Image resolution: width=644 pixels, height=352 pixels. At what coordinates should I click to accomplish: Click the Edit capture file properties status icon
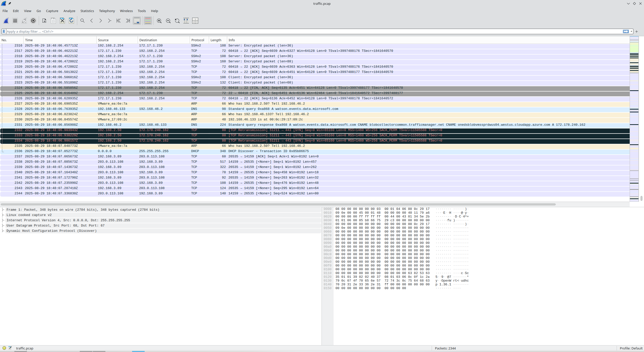pyautogui.click(x=10, y=348)
